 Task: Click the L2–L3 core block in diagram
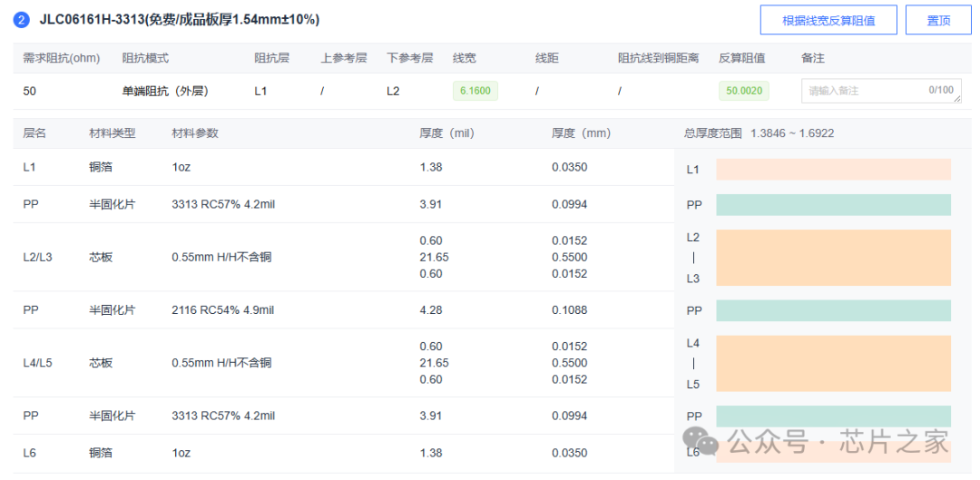pyautogui.click(x=834, y=258)
